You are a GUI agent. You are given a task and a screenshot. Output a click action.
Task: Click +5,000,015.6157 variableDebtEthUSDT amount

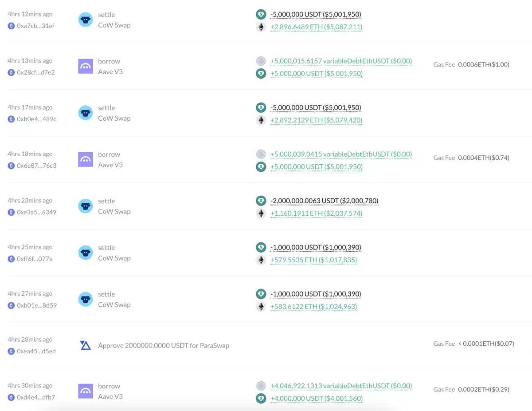tap(341, 61)
